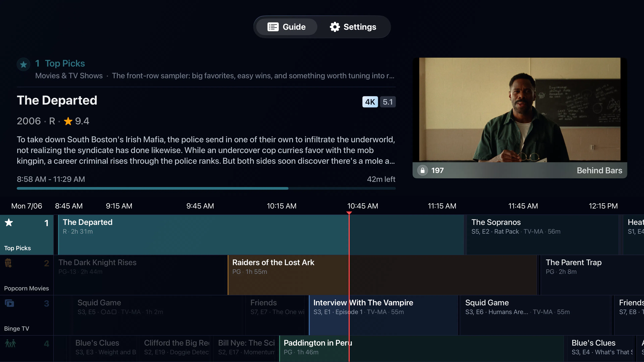Select The Parent Trap program

(x=592, y=275)
